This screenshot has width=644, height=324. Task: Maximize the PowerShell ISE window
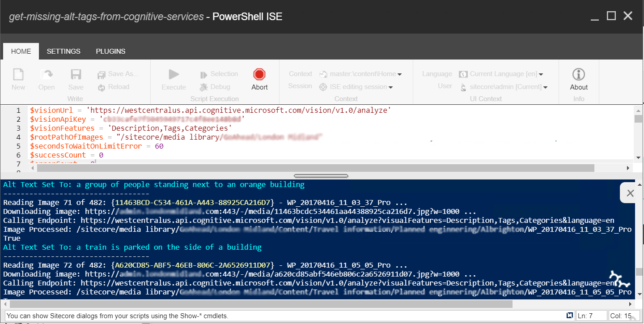coord(611,16)
